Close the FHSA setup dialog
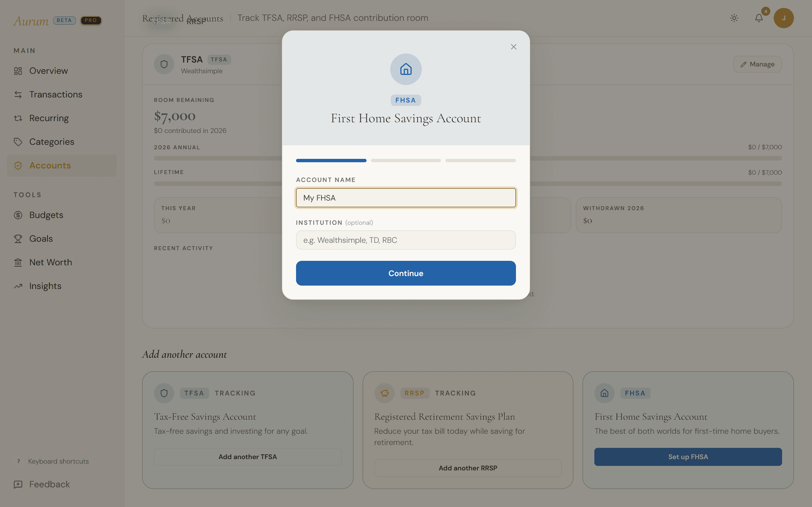 (513, 47)
